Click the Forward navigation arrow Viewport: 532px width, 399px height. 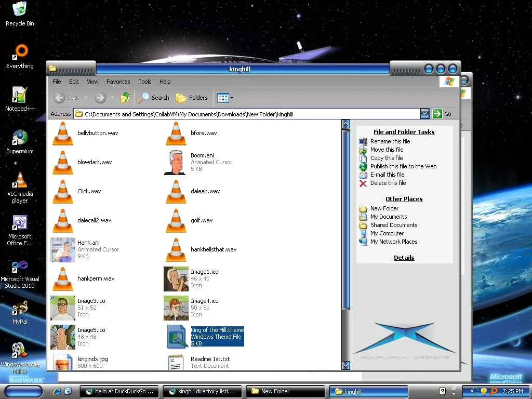coord(100,98)
